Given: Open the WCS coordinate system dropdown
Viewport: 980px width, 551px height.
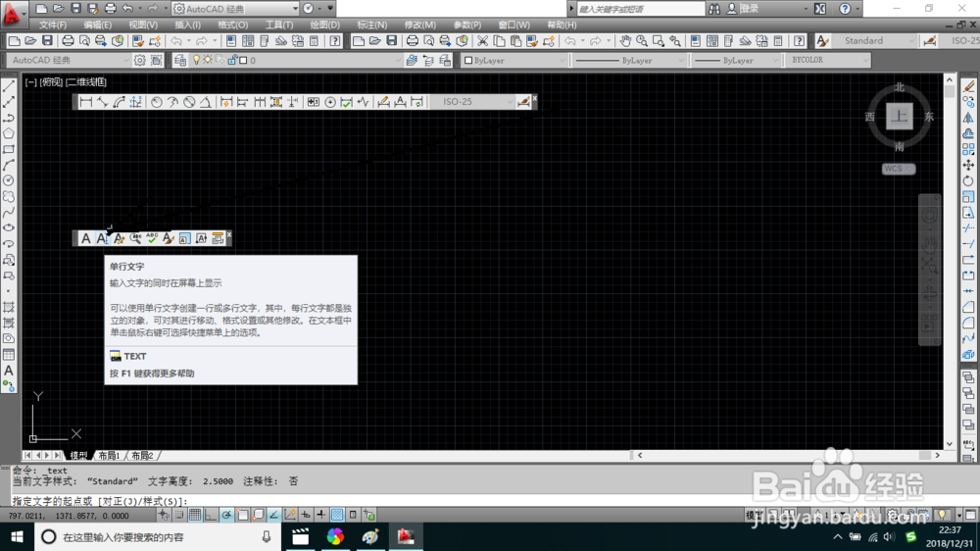Looking at the screenshot, I should click(x=899, y=169).
